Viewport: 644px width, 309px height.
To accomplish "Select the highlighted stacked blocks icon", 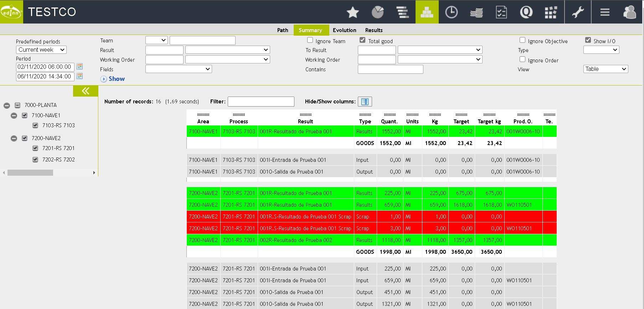I will pyautogui.click(x=427, y=12).
